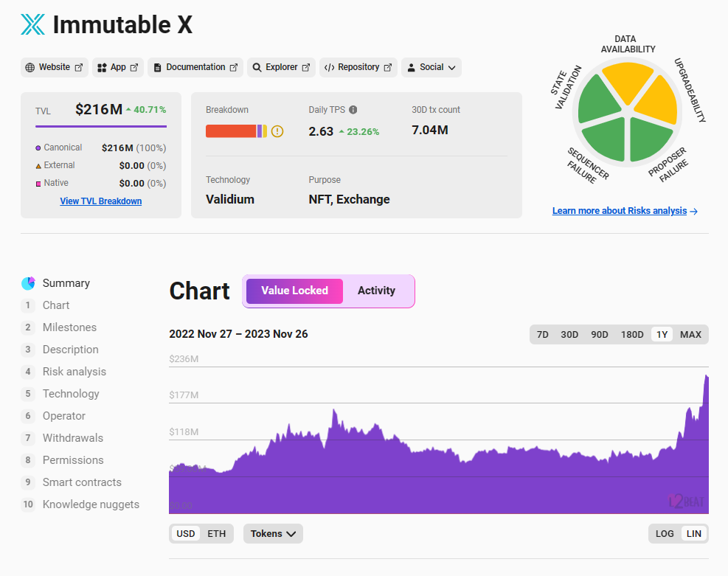Open the Documentation link
Viewport: 728px width, 576px height.
[x=195, y=67]
